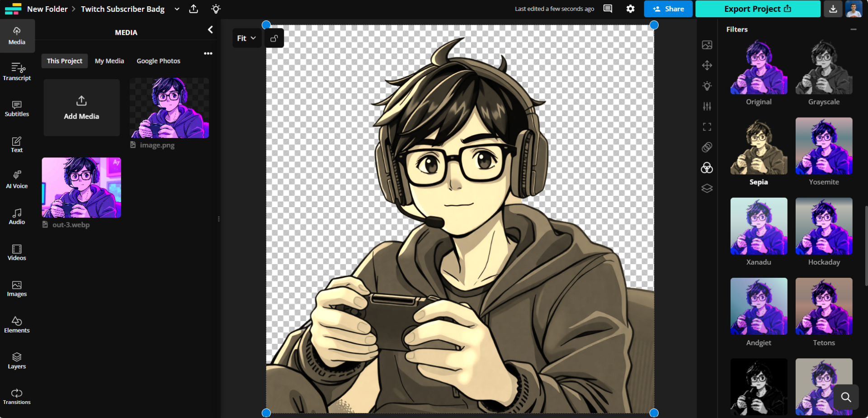Click Add Media to upload a file
Screen dimensions: 868x418
(81, 108)
